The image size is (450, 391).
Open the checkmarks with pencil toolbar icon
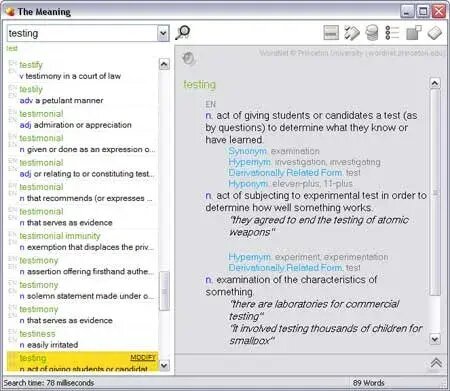(x=352, y=33)
